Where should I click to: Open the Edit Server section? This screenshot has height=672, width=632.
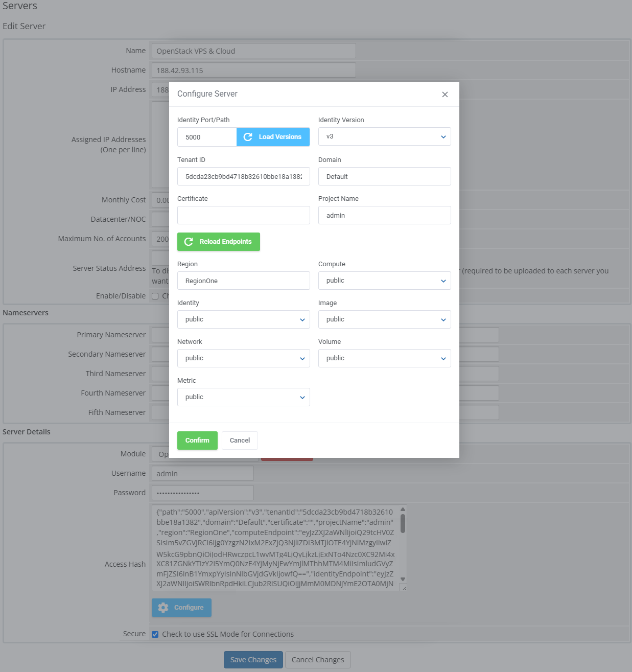click(24, 26)
